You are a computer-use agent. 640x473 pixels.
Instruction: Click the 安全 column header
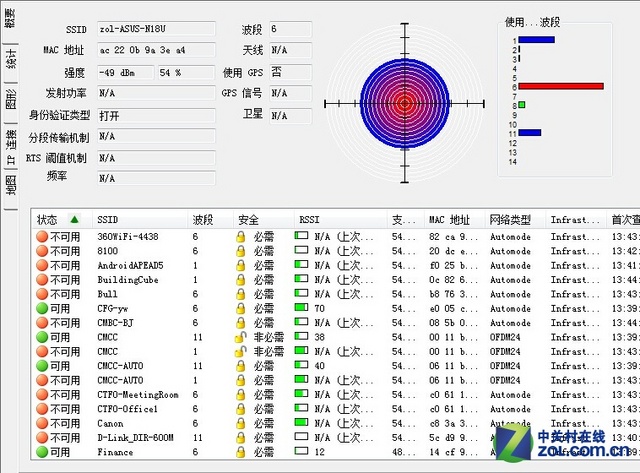250,219
